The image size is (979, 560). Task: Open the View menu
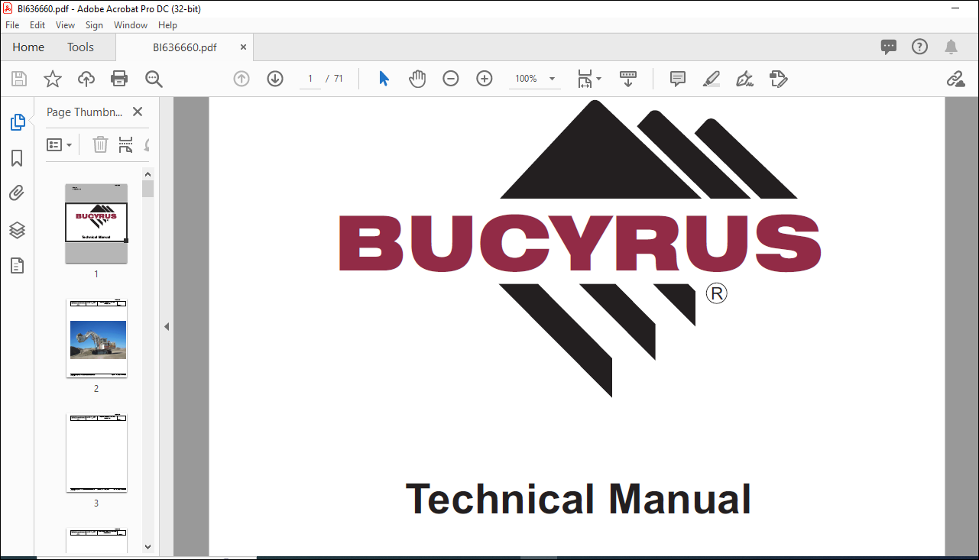(x=65, y=25)
